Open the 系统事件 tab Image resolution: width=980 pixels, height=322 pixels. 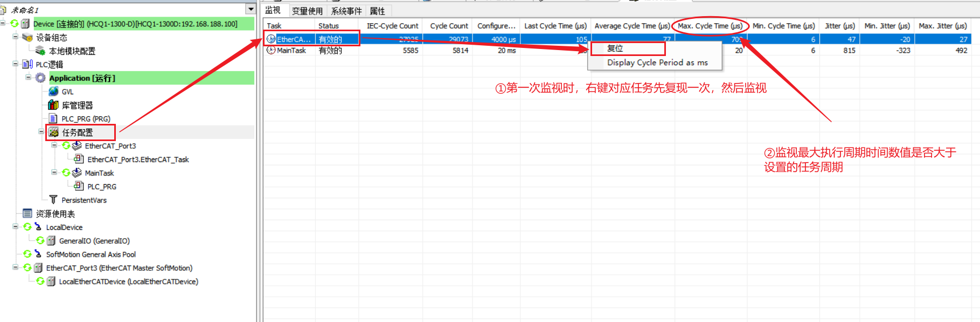point(346,11)
